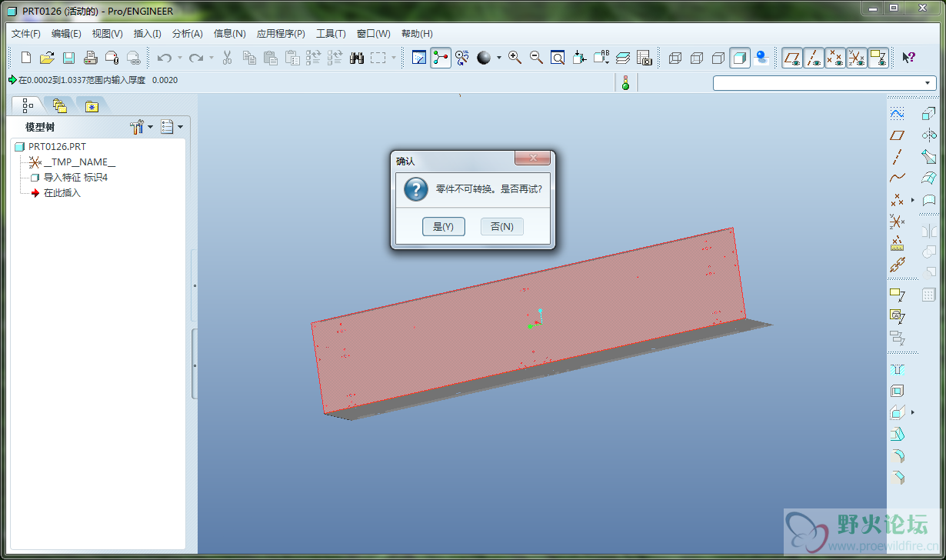Switch to the model tree tab
946x560 pixels.
point(28,105)
